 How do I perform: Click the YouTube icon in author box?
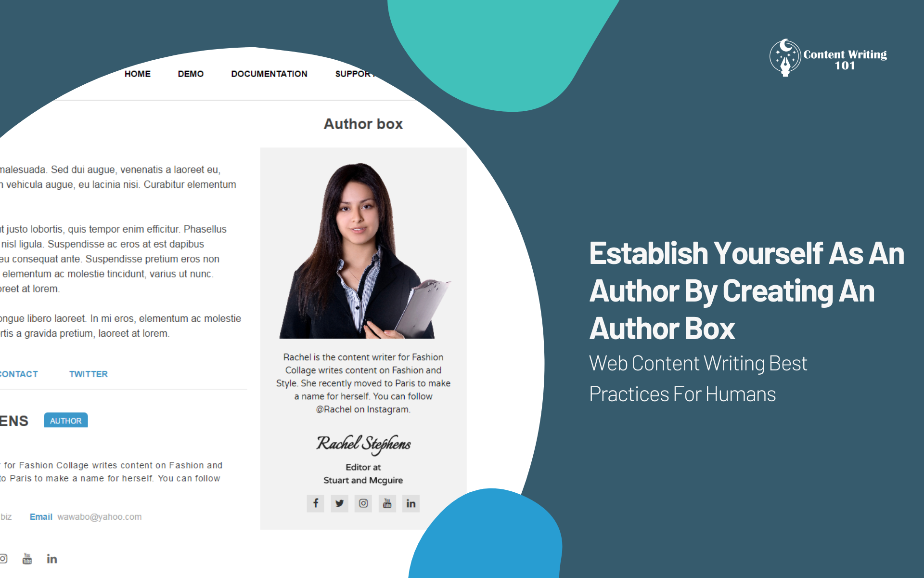point(388,504)
